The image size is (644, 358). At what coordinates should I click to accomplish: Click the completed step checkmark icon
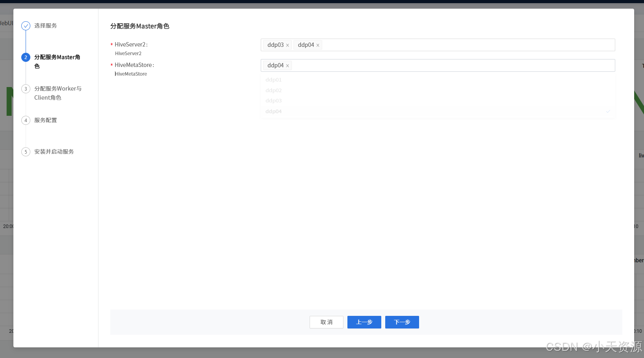(26, 26)
